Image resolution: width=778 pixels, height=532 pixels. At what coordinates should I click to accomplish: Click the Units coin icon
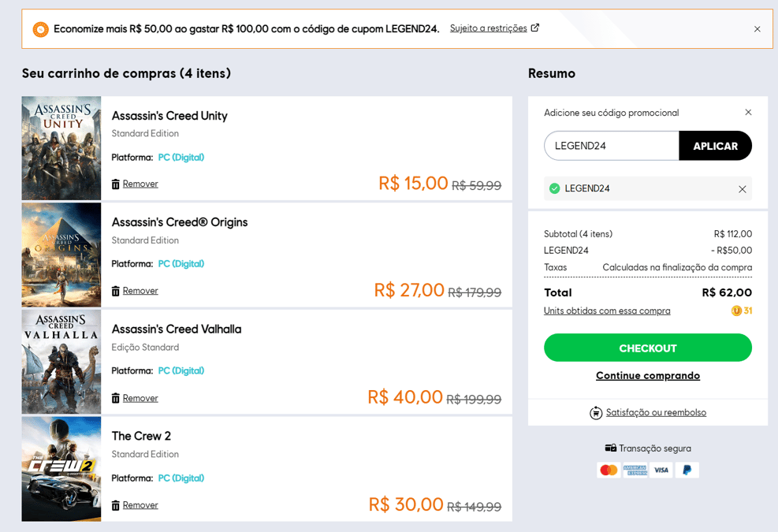point(736,311)
